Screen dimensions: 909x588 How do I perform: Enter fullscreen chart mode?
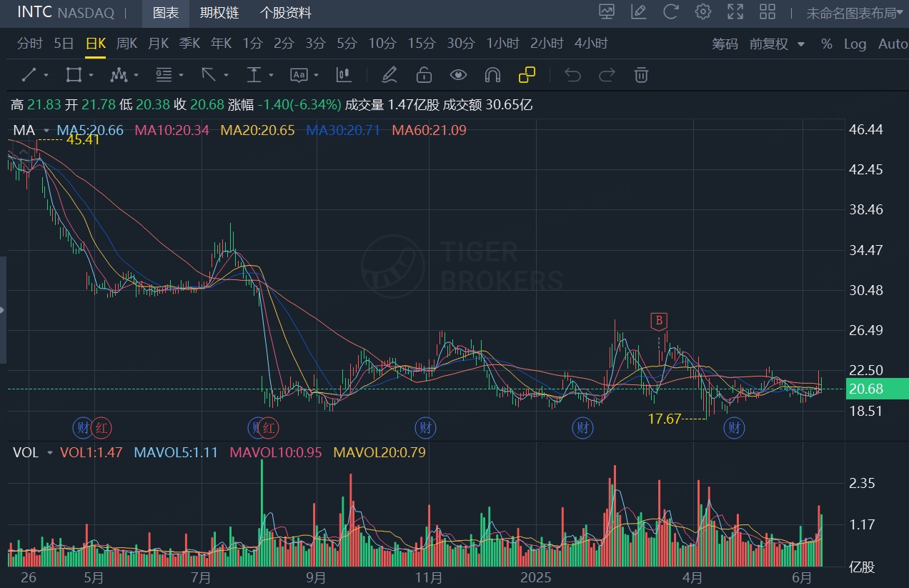tap(735, 11)
